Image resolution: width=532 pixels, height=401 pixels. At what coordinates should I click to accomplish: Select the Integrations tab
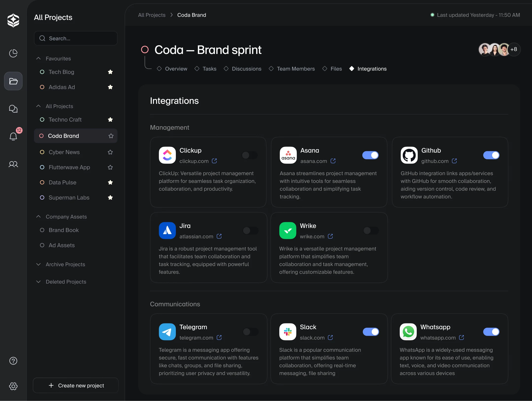[x=368, y=69]
